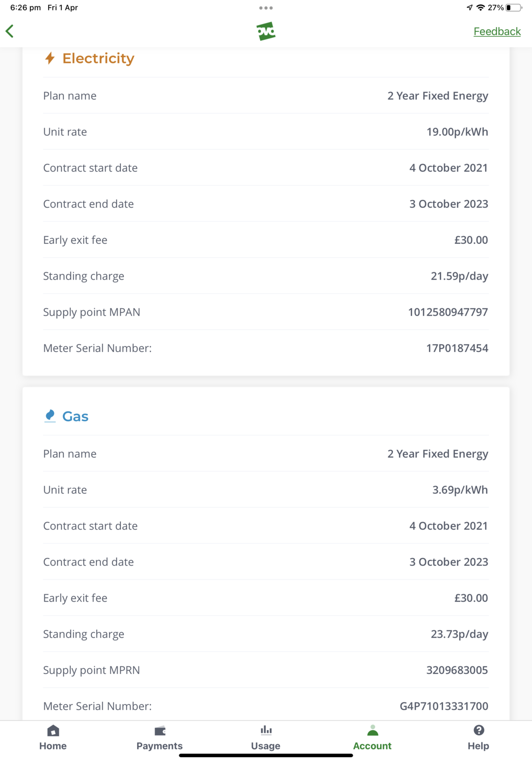The width and height of the screenshot is (532, 762).
Task: Tap the OVO logo in header
Action: click(266, 31)
